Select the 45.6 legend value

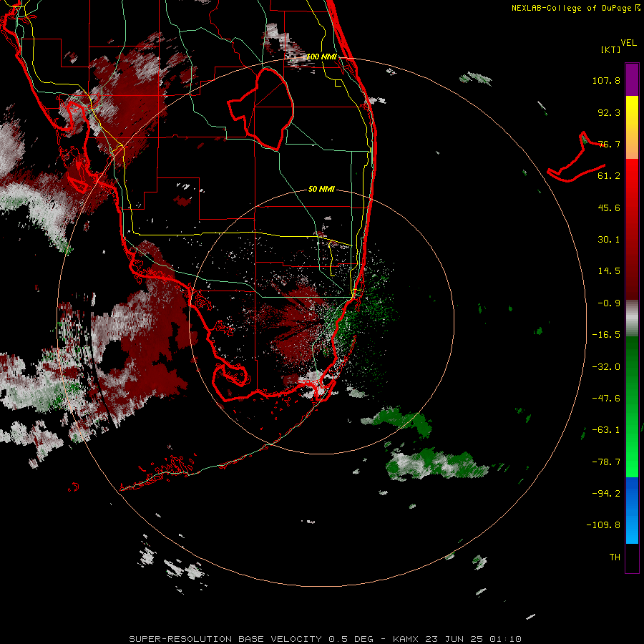click(x=609, y=208)
